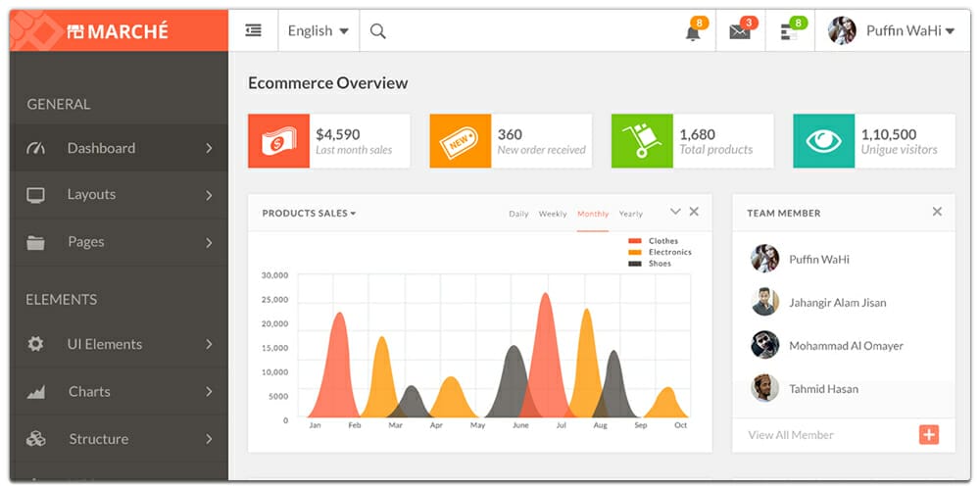Click the Dashboard speedometer icon

(35, 148)
